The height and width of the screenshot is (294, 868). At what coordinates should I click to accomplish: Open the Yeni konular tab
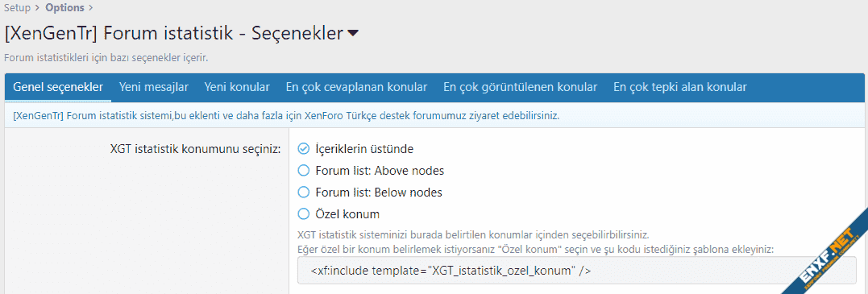237,88
